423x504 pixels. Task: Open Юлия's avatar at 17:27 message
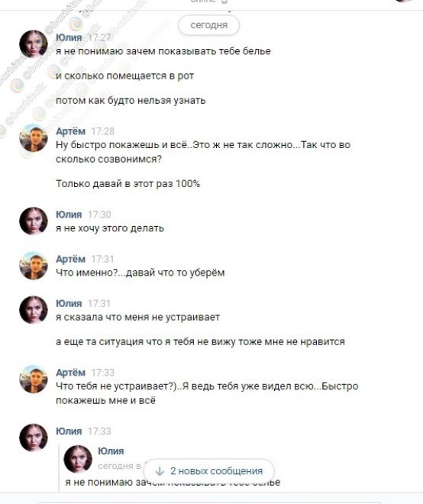pos(34,44)
